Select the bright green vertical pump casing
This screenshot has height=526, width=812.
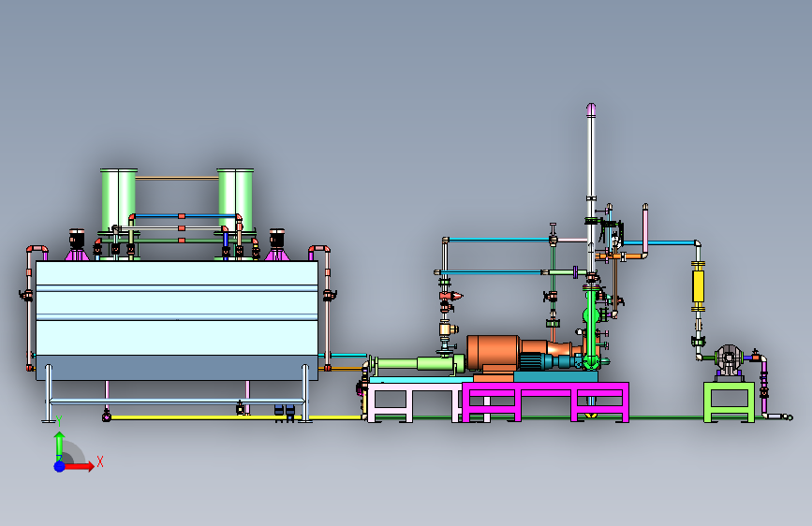pos(591,329)
